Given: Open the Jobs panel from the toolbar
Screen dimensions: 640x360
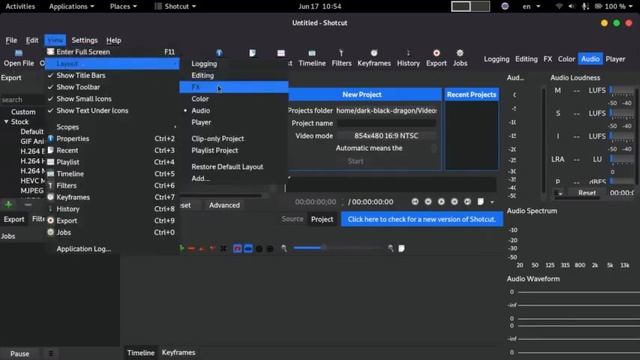Looking at the screenshot, I should 460,53.
